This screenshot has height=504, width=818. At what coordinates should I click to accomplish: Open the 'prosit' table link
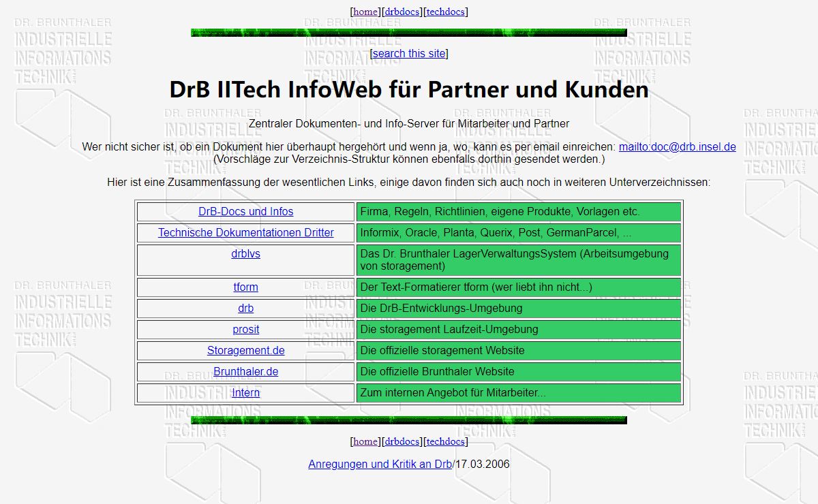point(246,330)
